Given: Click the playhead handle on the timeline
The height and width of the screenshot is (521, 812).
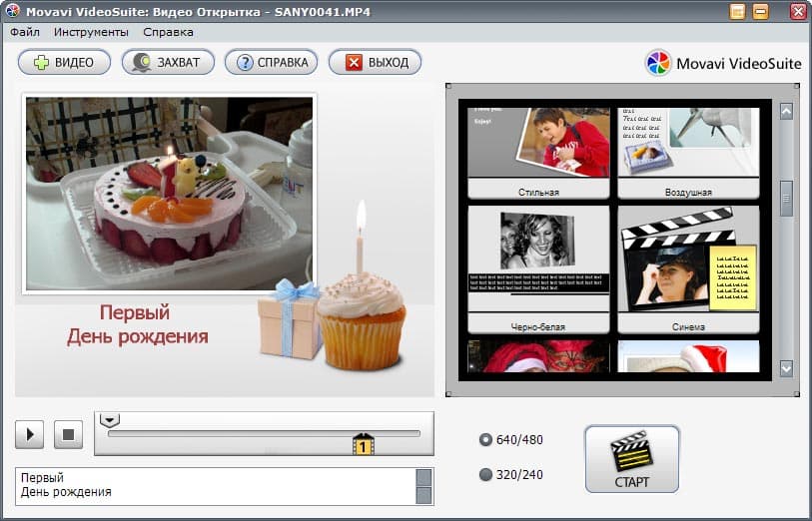Looking at the screenshot, I should coord(110,420).
